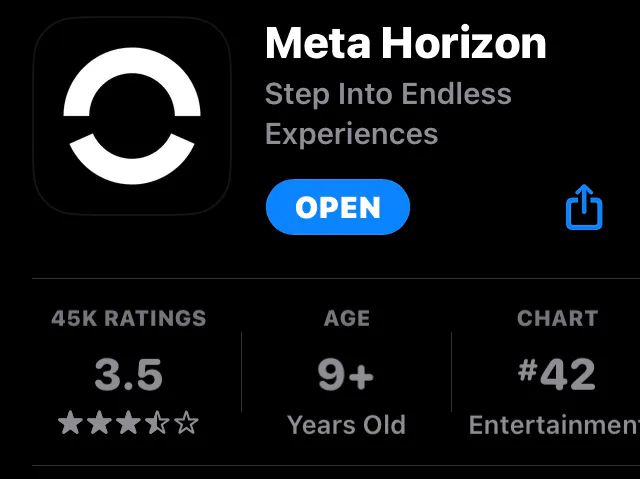
Task: Tap the 9+ age rating
Action: point(346,375)
